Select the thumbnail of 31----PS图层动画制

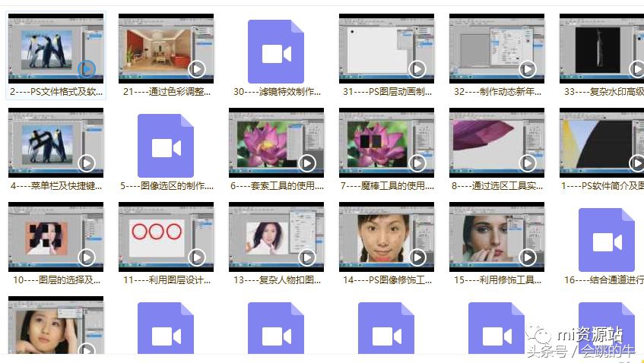coord(386,49)
